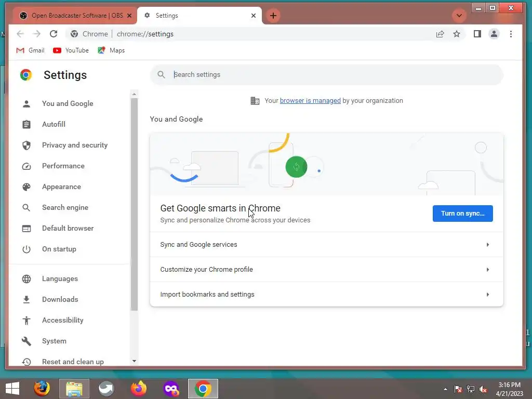Open On startup settings
Viewport: 532px width, 399px height.
point(59,249)
